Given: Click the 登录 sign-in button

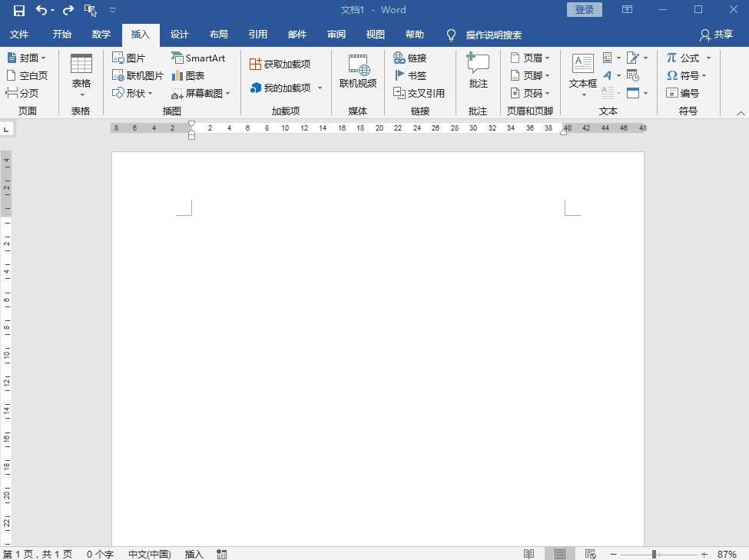Looking at the screenshot, I should point(583,9).
